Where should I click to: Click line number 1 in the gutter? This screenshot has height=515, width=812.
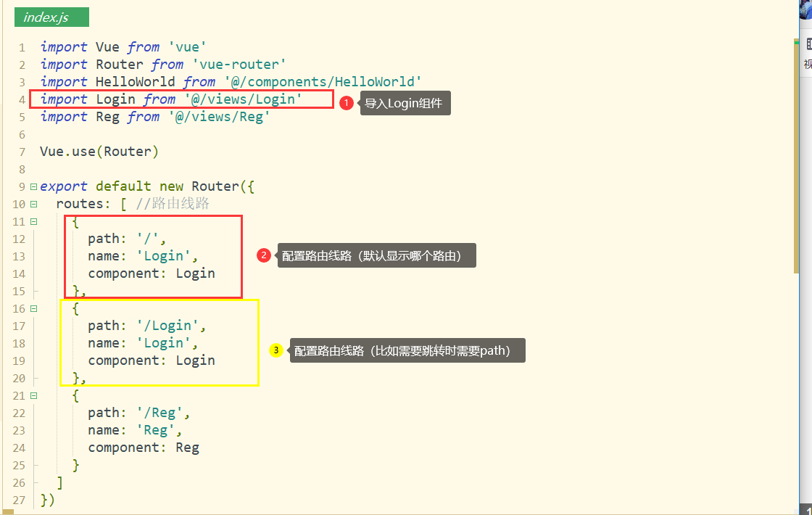22,48
